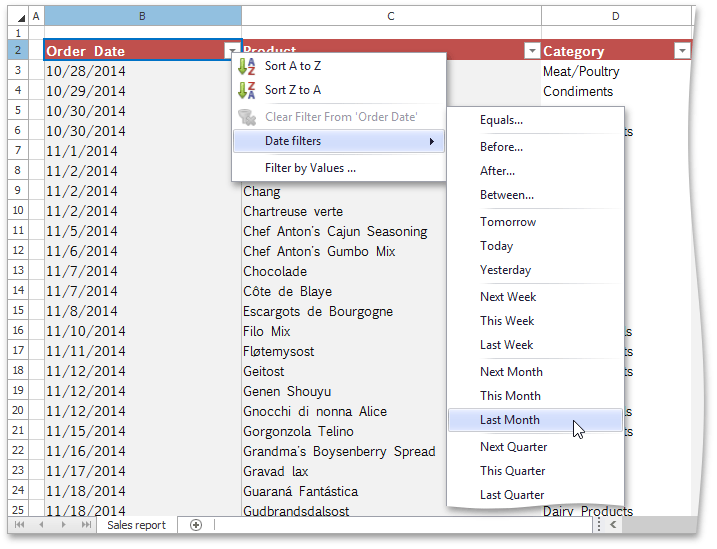Choose the After... date filter

tap(535, 171)
